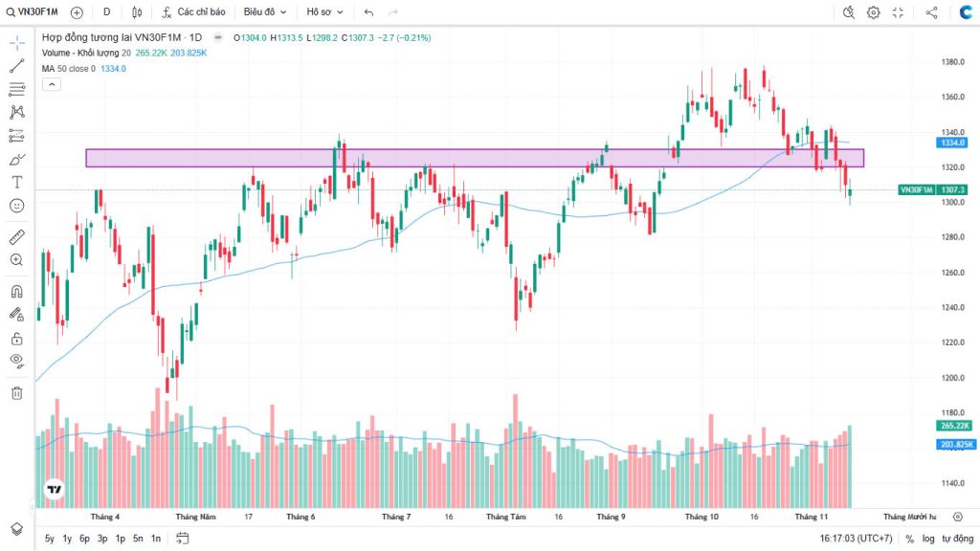This screenshot has height=551, width=980.
Task: Toggle hide all drawings eye icon
Action: pyautogui.click(x=16, y=361)
